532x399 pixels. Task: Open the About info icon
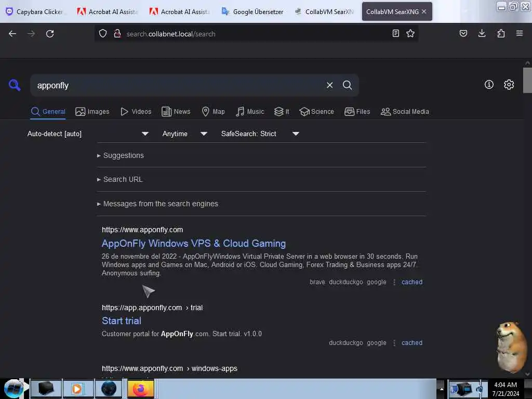tap(489, 85)
